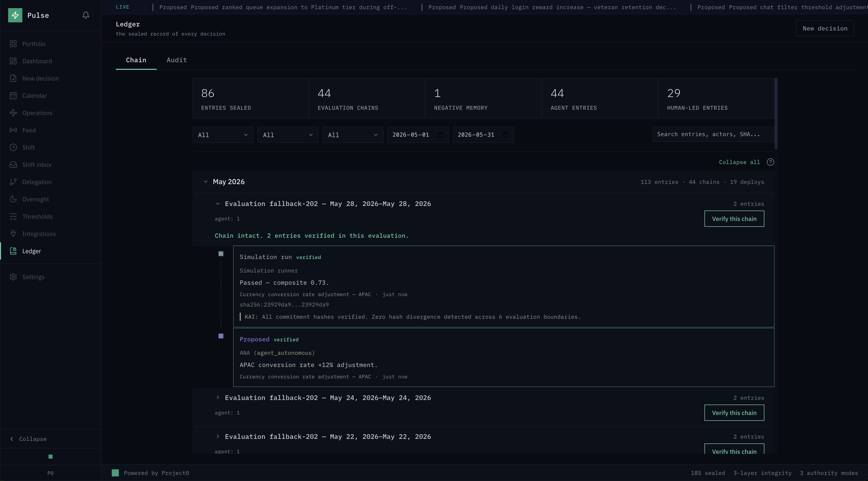This screenshot has width=868, height=481.
Task: Click the 3-layer integrity footer status
Action: click(x=762, y=473)
